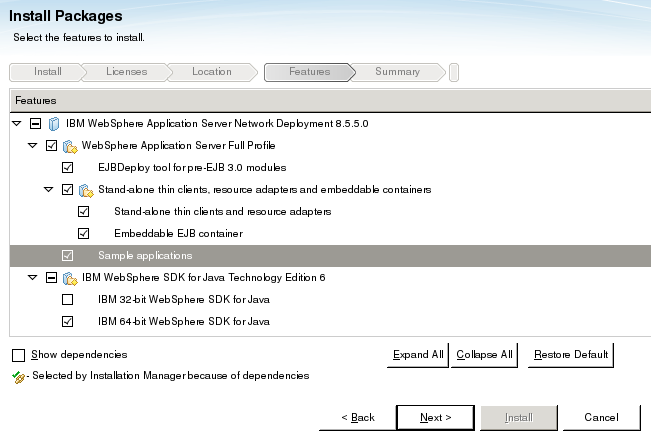Uncheck the Embeddable EJB container checkbox
The image size is (651, 438).
(x=84, y=234)
